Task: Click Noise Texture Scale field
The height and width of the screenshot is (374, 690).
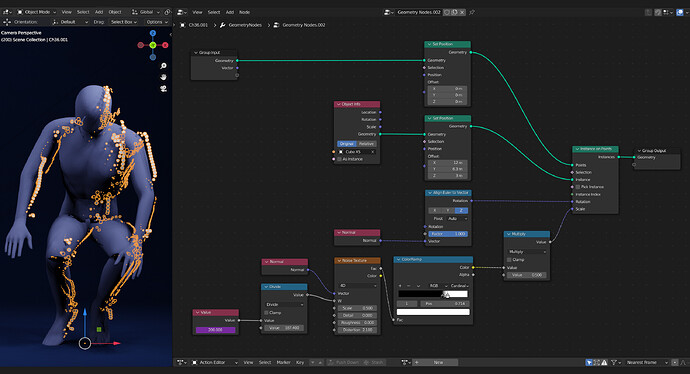Action: coord(357,308)
